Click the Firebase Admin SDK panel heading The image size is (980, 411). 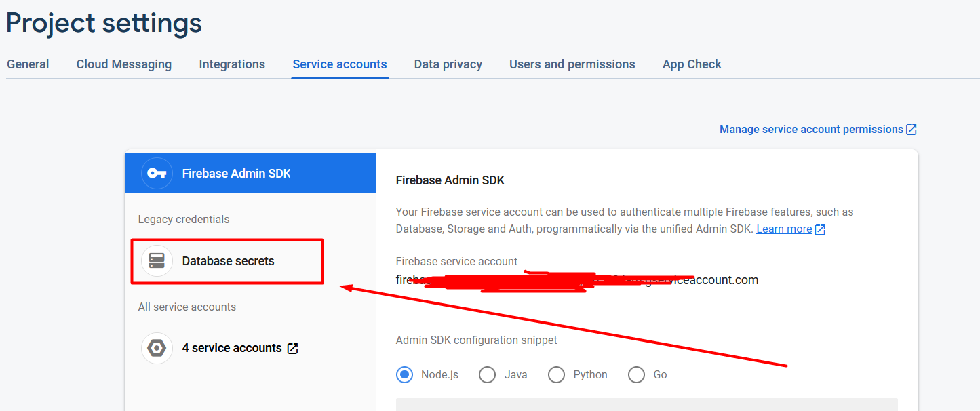[450, 180]
